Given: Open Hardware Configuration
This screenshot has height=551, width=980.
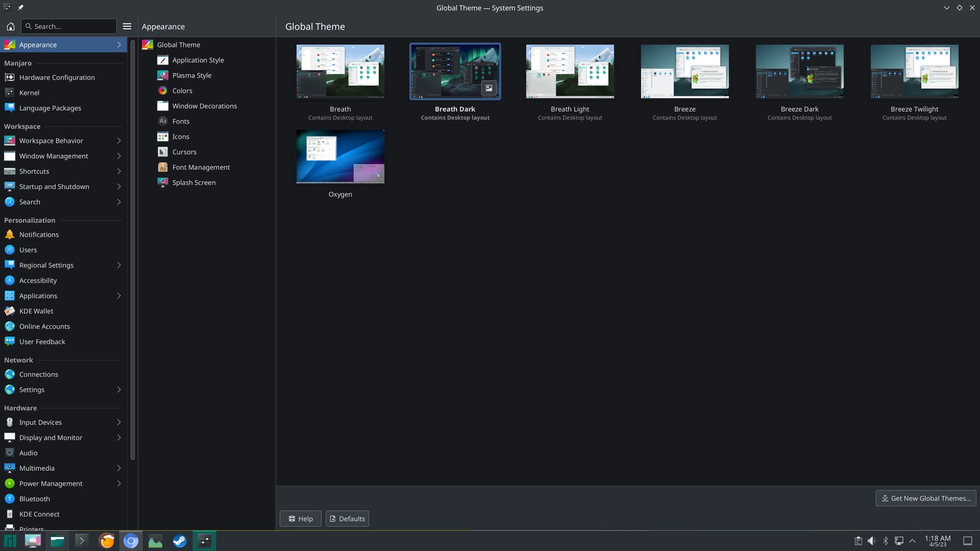Looking at the screenshot, I should [x=63, y=78].
